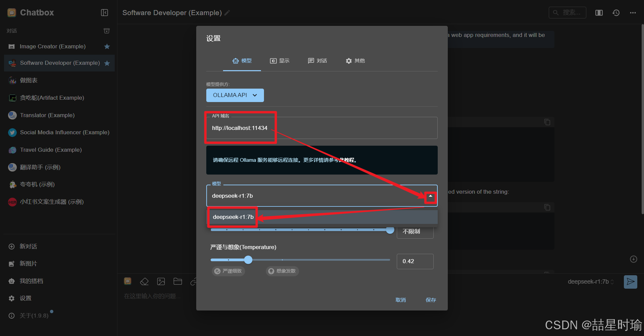
Task: Toggle the split panel view icon
Action: coord(599,13)
